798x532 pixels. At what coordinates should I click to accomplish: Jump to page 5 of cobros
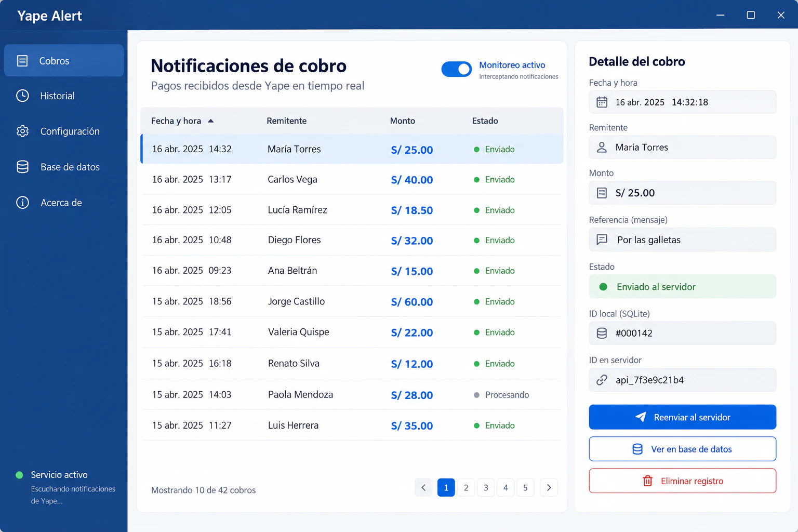(525, 487)
